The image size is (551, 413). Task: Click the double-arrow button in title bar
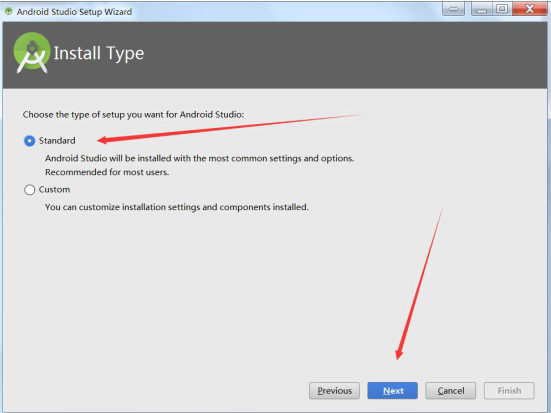[x=453, y=9]
